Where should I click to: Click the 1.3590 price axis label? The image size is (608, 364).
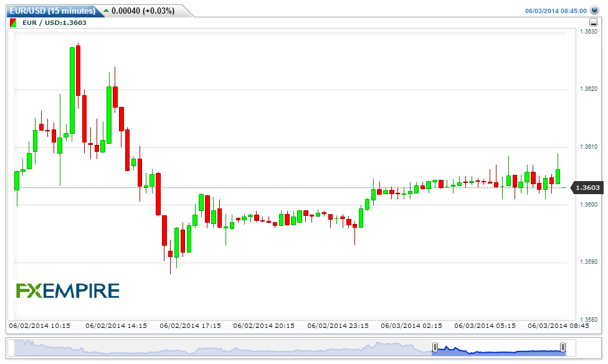(589, 262)
